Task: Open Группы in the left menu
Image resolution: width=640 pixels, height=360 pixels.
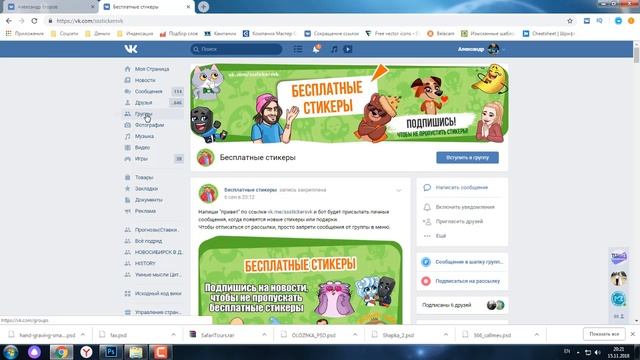Action: [143, 114]
